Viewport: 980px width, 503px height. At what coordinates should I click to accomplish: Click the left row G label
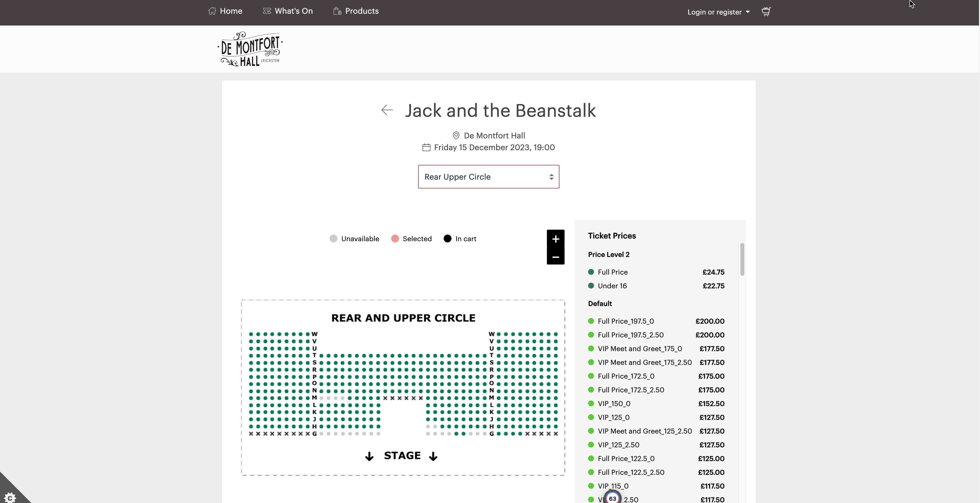314,434
